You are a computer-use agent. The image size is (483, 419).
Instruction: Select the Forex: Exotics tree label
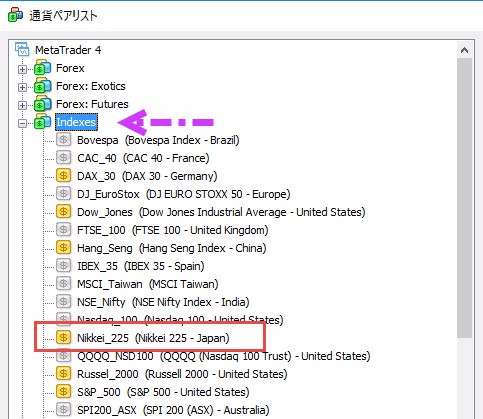coord(91,86)
